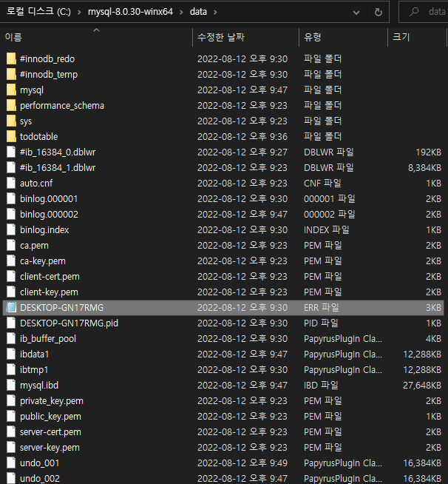The image size is (448, 484).
Task: Sort by 크기 column header
Action: coord(417,37)
